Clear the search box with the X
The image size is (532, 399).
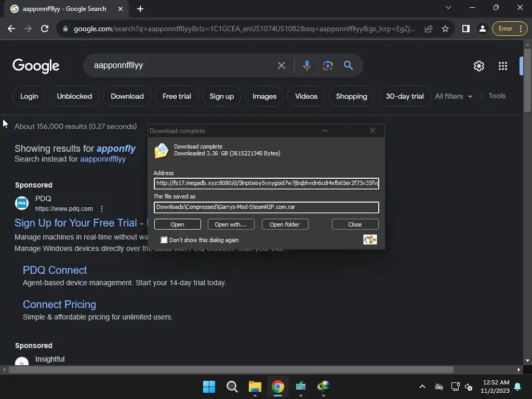pos(281,65)
